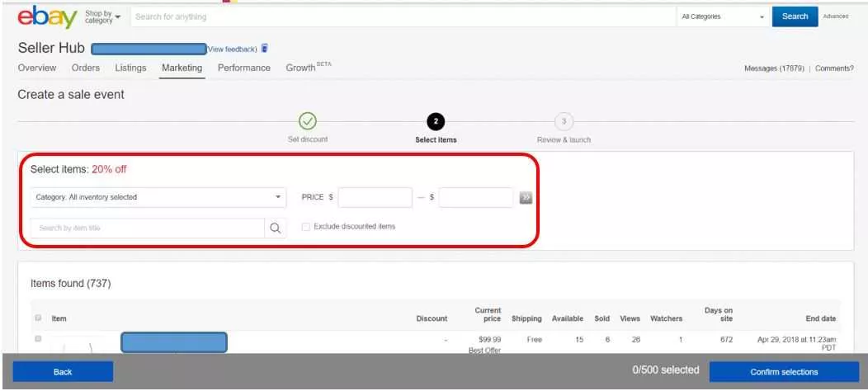Click the minimum PRICE input field
The image size is (868, 391).
click(x=375, y=197)
